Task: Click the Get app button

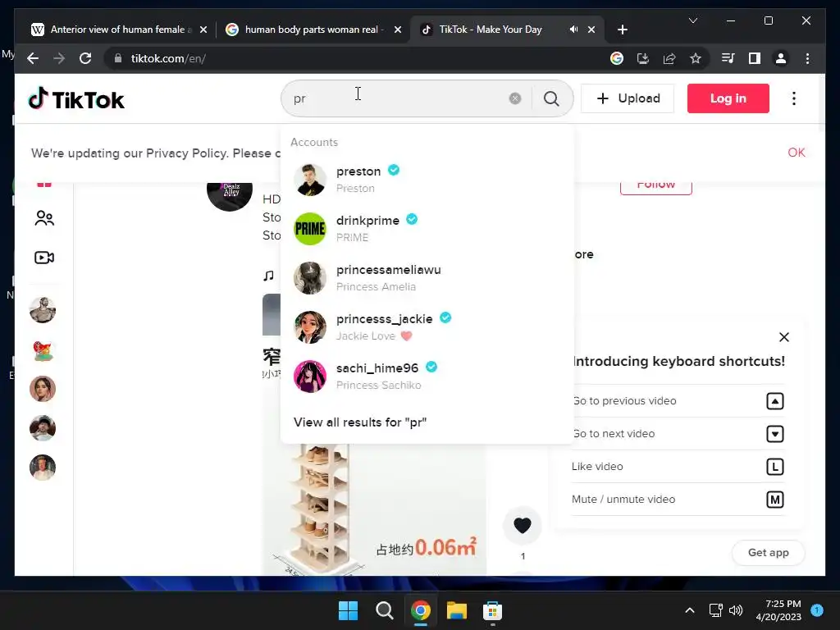Action: (768, 552)
